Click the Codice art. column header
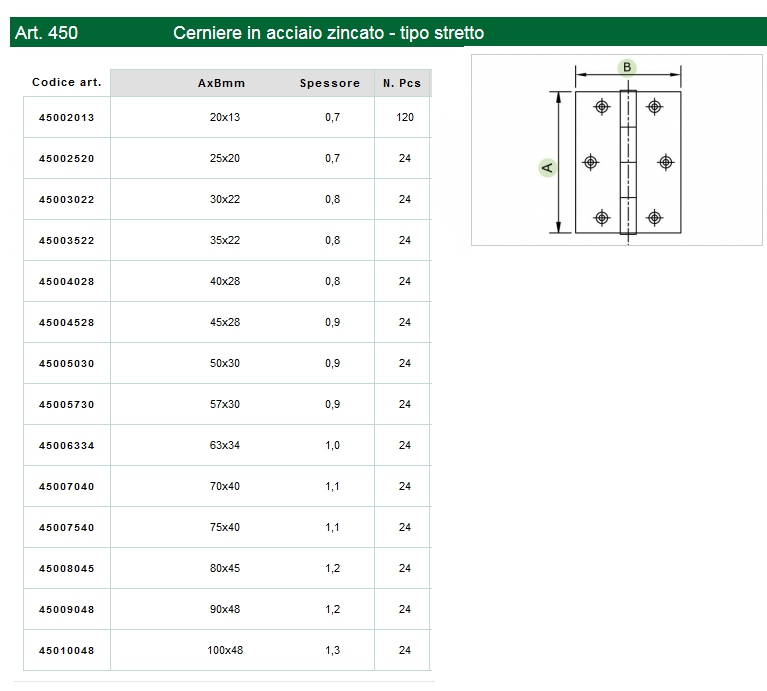767x691 pixels. tap(66, 83)
